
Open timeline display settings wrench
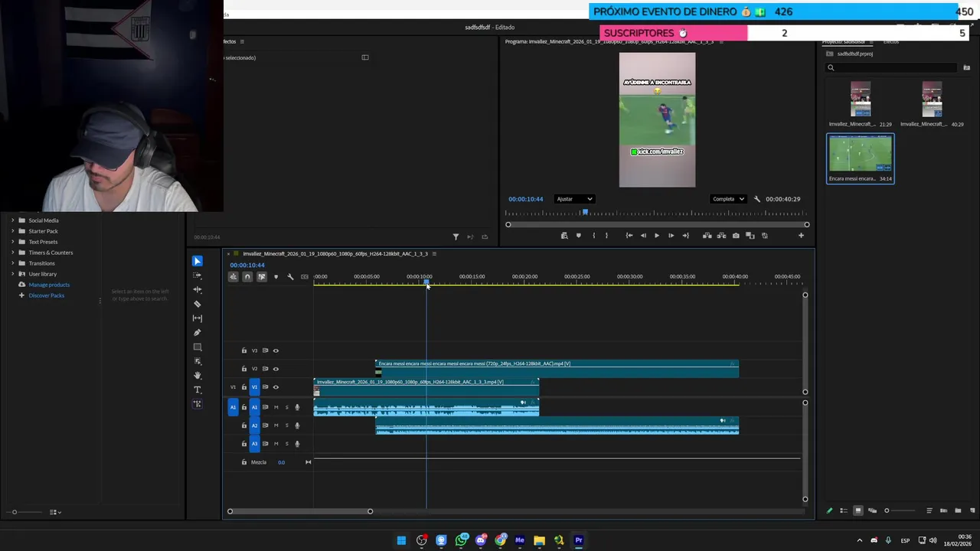coord(290,277)
